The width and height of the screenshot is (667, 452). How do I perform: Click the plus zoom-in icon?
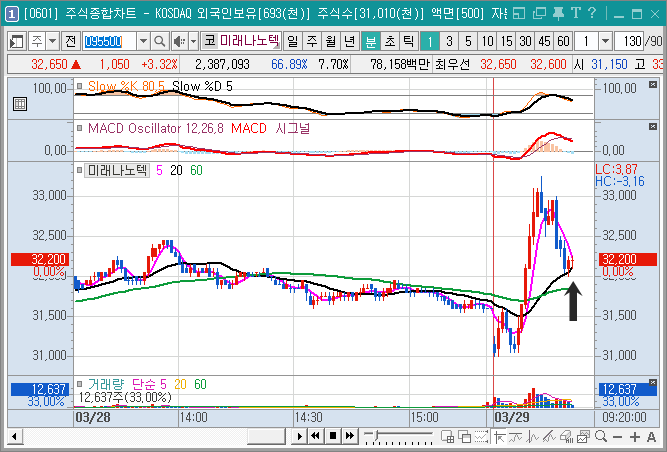(x=635, y=437)
